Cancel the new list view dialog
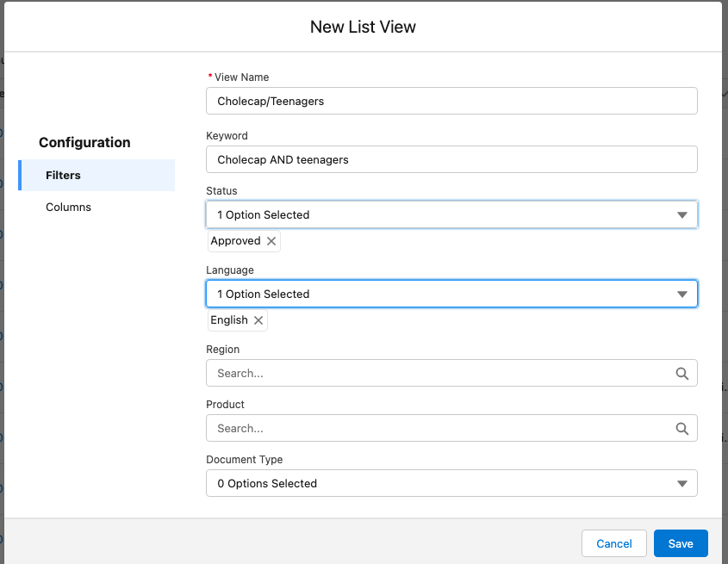Image resolution: width=728 pixels, height=564 pixels. coord(613,543)
